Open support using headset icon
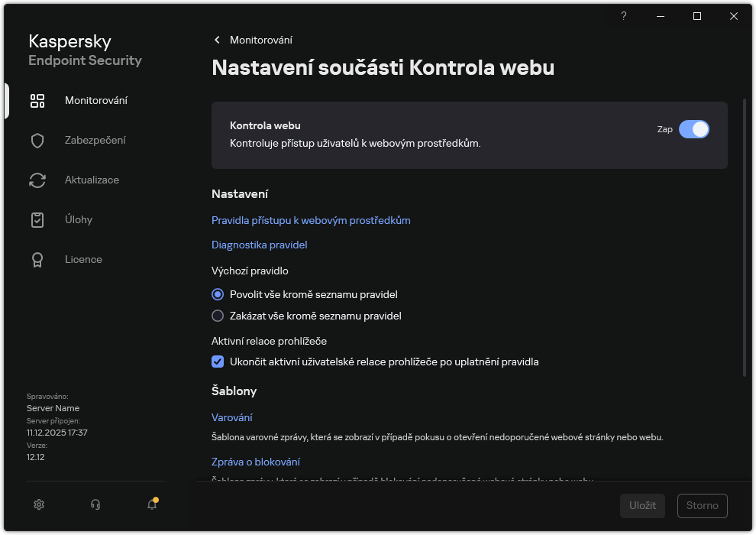This screenshot has height=535, width=756. coord(95,504)
